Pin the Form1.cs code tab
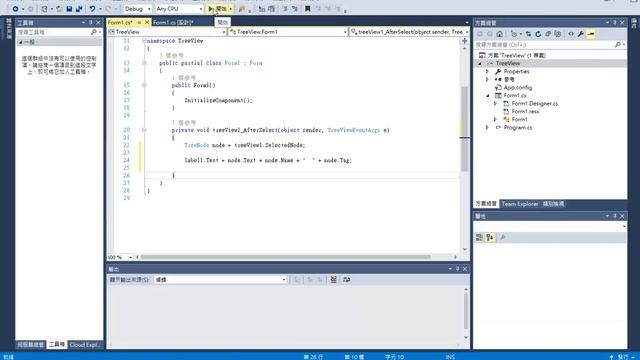This screenshot has height=360, width=640. (139, 22)
